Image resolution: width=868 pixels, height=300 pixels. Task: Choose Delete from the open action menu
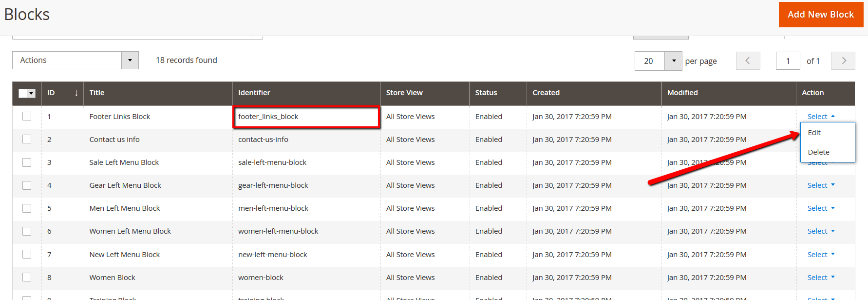[828, 152]
